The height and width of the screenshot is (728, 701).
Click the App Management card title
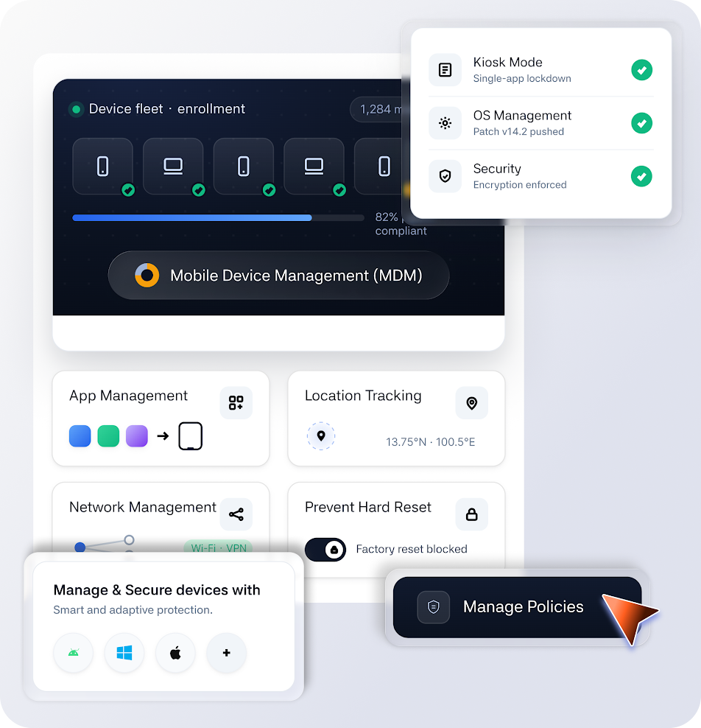pos(129,396)
